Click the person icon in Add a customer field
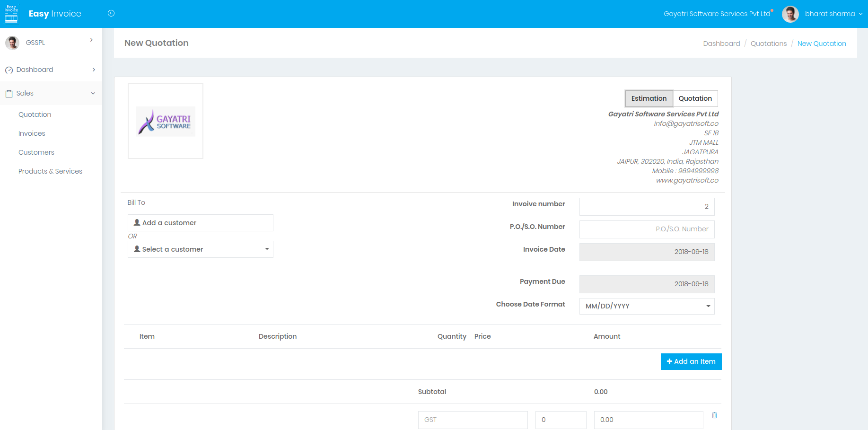The width and height of the screenshot is (868, 430). click(137, 222)
